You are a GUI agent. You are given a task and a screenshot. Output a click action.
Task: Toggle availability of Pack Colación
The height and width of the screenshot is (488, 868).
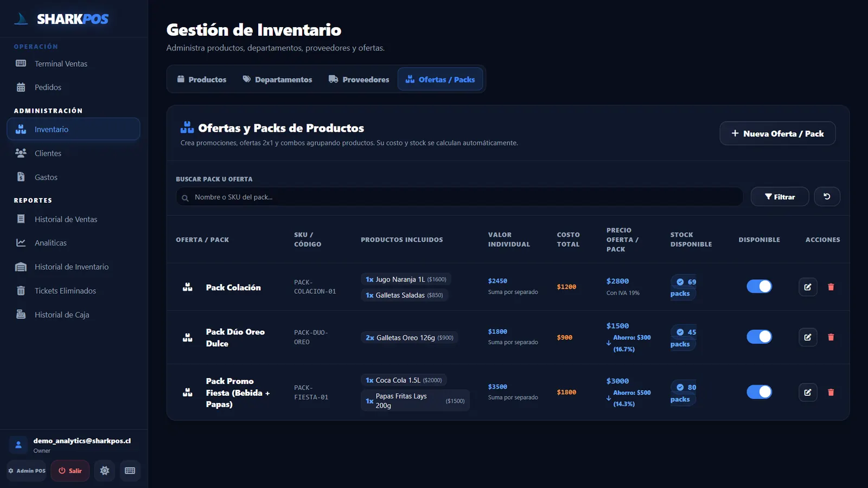pos(759,286)
